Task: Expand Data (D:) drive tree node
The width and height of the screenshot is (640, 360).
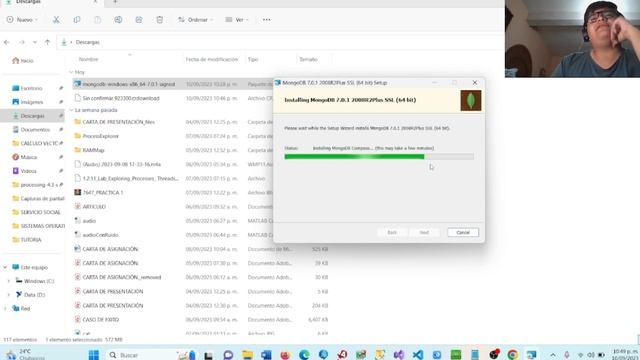Action: click(x=9, y=295)
